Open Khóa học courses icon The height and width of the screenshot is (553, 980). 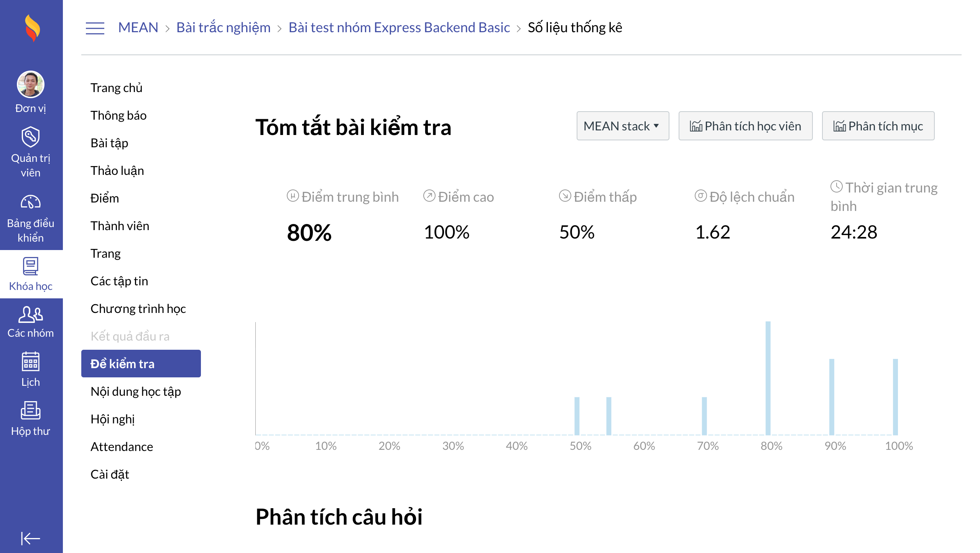click(31, 267)
